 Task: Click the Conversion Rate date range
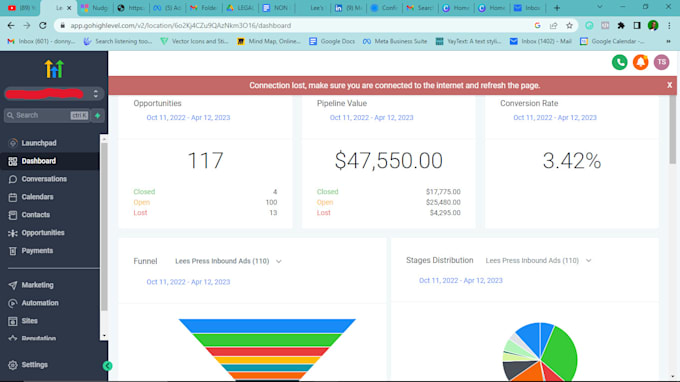(x=555, y=118)
